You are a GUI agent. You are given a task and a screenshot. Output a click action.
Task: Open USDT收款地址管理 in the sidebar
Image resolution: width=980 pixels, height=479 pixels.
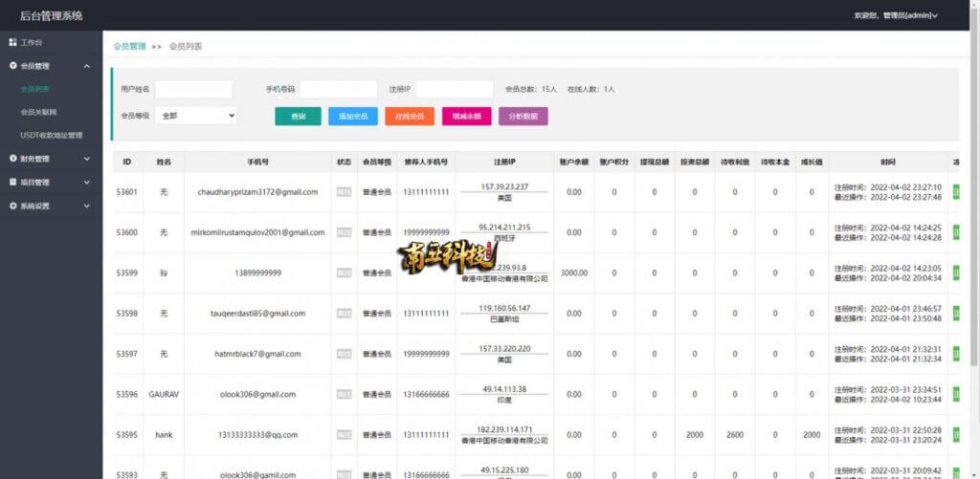pos(52,135)
